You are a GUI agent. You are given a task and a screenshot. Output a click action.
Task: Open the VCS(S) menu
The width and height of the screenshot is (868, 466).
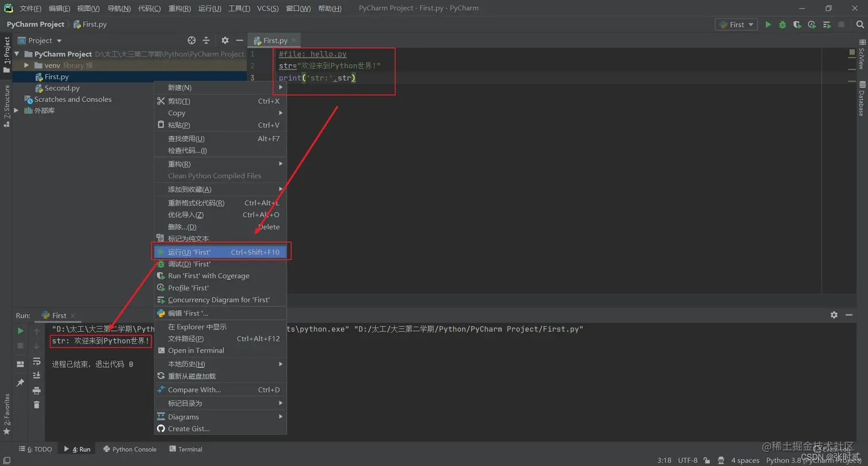point(268,8)
